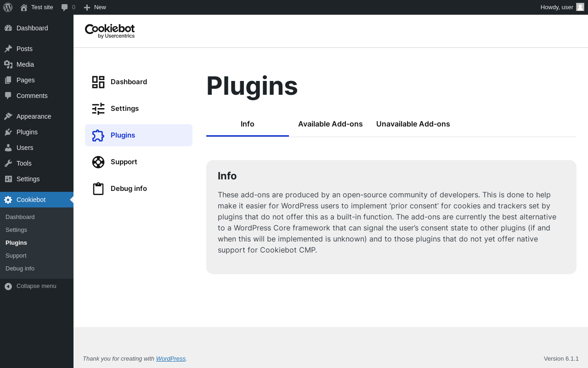
Task: Click the Support lifebuoy icon
Action: tap(98, 162)
